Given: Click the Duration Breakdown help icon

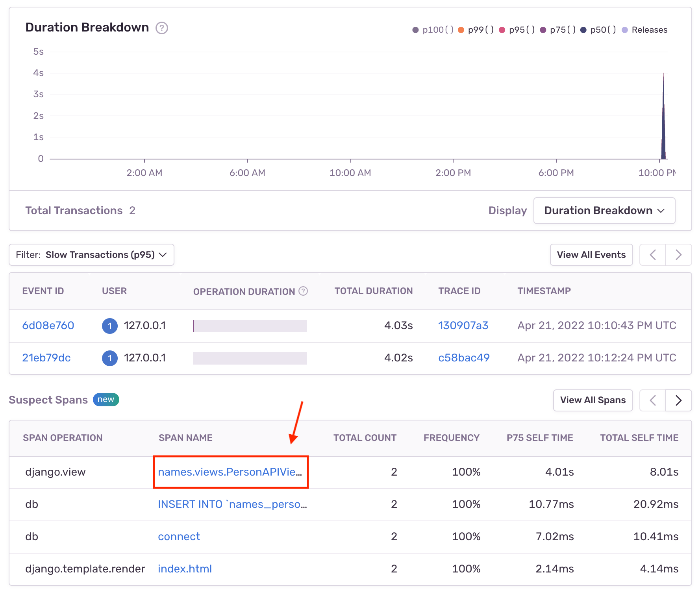Looking at the screenshot, I should (162, 28).
